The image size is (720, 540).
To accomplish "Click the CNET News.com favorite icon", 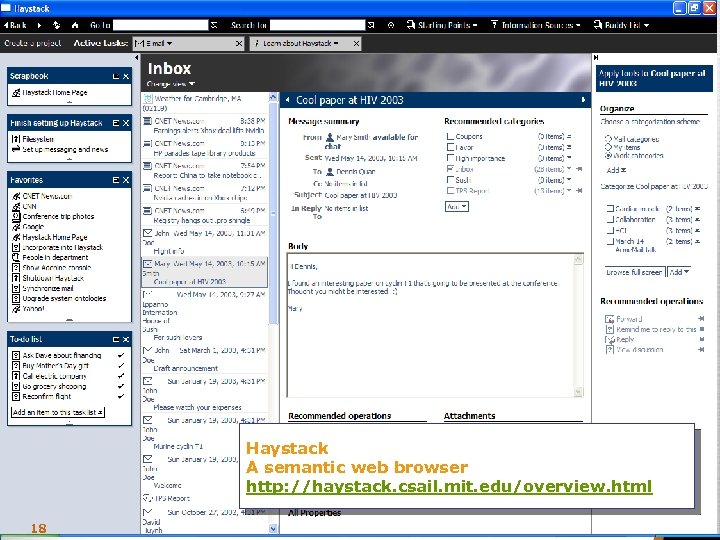I will coord(16,196).
